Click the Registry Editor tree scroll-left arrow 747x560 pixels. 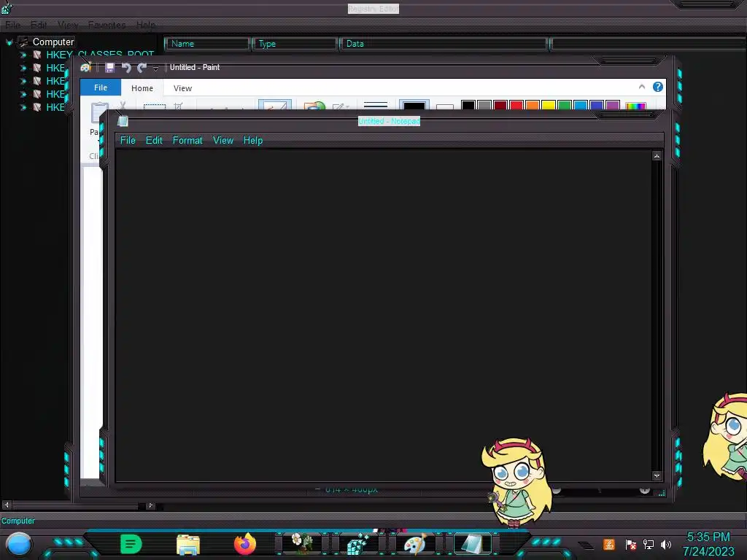[x=7, y=505]
